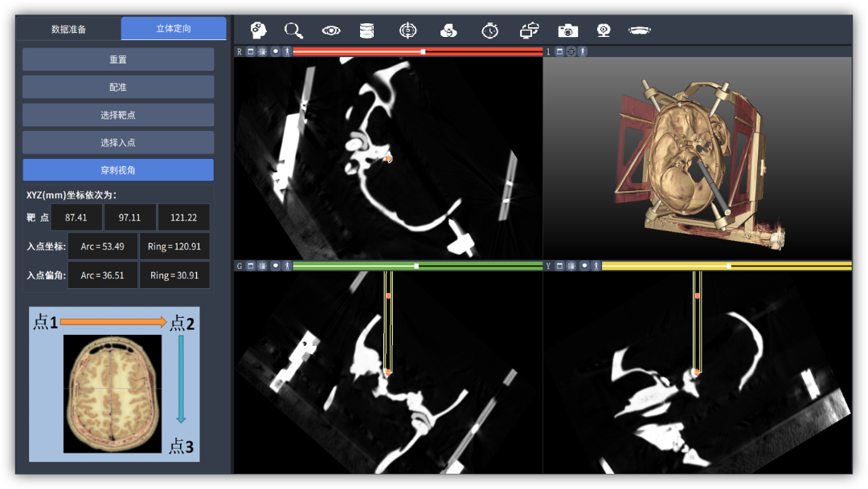
Task: Click entry angle Arc = 36.51 field
Action: pyautogui.click(x=102, y=275)
